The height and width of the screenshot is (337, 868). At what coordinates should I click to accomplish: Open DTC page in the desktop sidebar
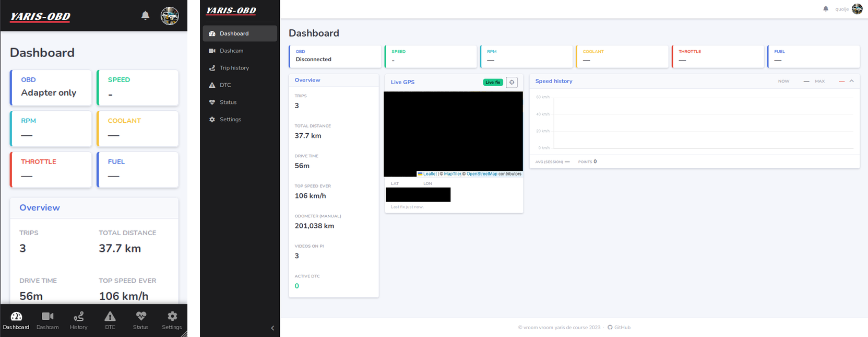click(x=240, y=85)
